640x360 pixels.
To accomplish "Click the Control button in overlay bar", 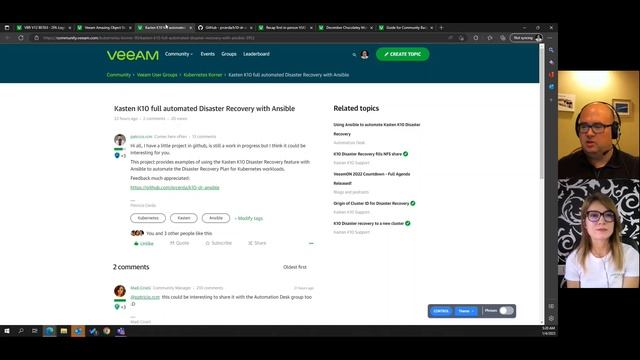I will pyautogui.click(x=441, y=311).
